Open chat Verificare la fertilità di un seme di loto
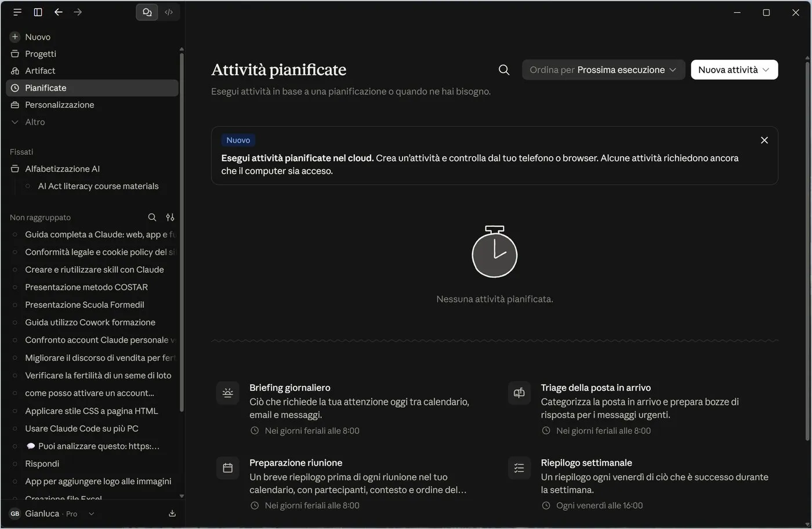This screenshot has height=529, width=812. 92,375
